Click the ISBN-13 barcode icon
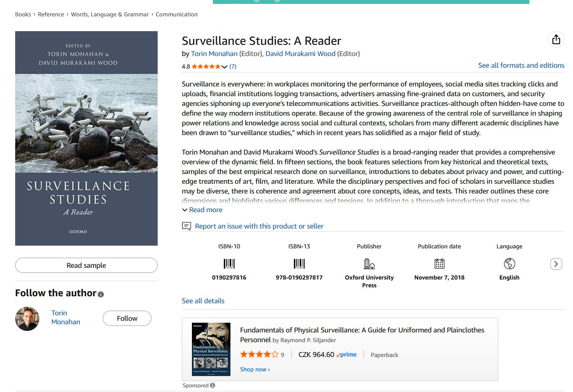 [299, 264]
